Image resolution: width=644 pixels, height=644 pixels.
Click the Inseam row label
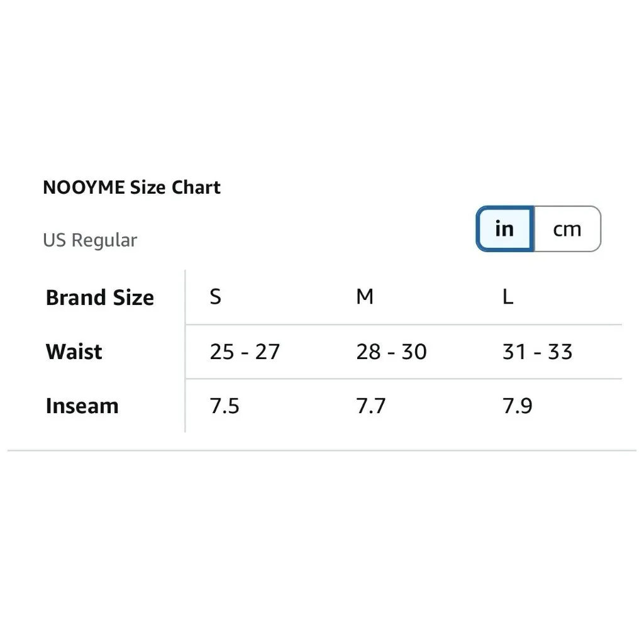(82, 406)
